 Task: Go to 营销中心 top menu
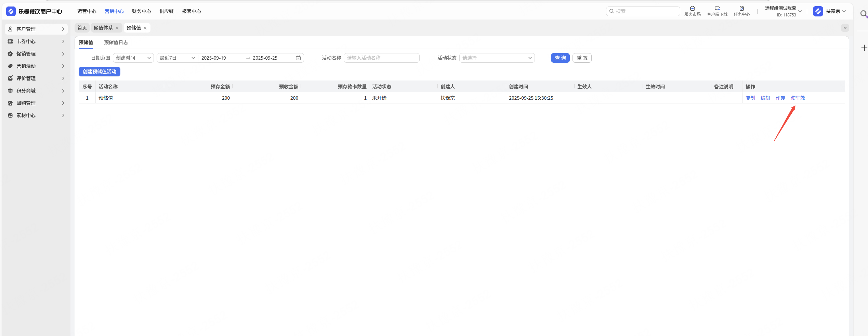pos(114,11)
